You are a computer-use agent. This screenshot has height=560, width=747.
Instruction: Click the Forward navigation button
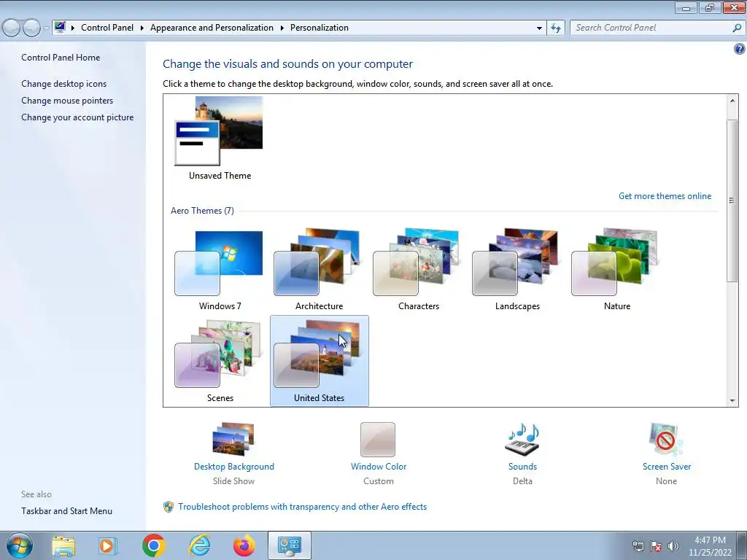point(31,28)
